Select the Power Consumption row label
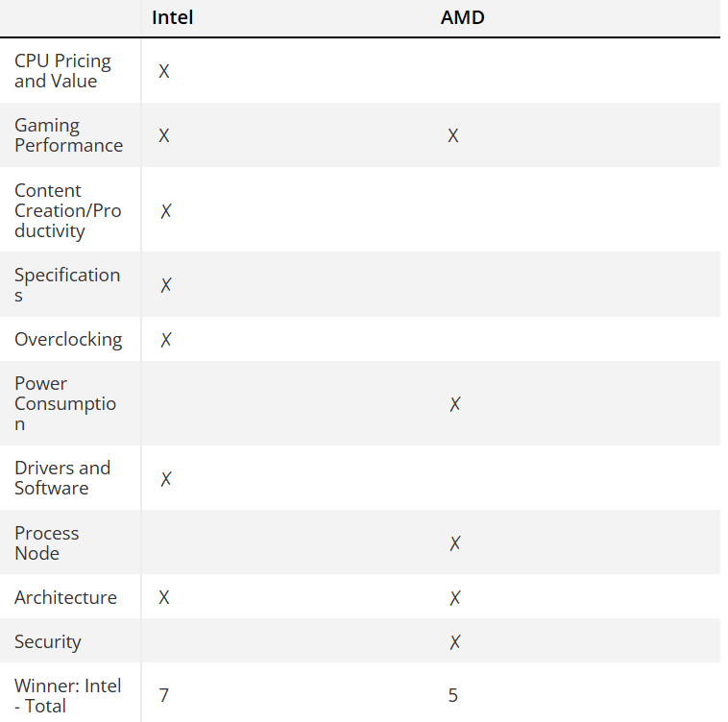This screenshot has height=722, width=728. pyautogui.click(x=65, y=403)
